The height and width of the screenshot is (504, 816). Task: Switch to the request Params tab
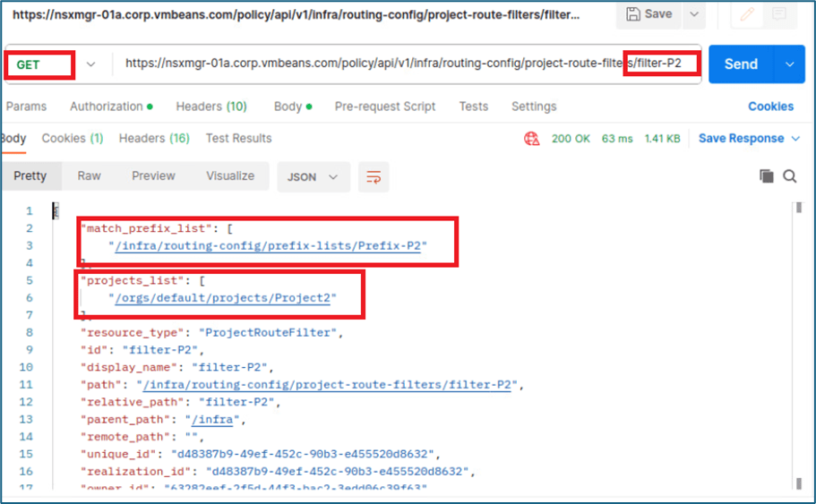point(25,106)
